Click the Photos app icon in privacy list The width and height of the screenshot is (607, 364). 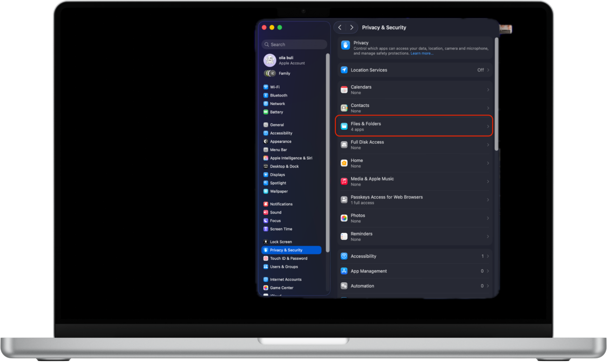[x=344, y=218]
